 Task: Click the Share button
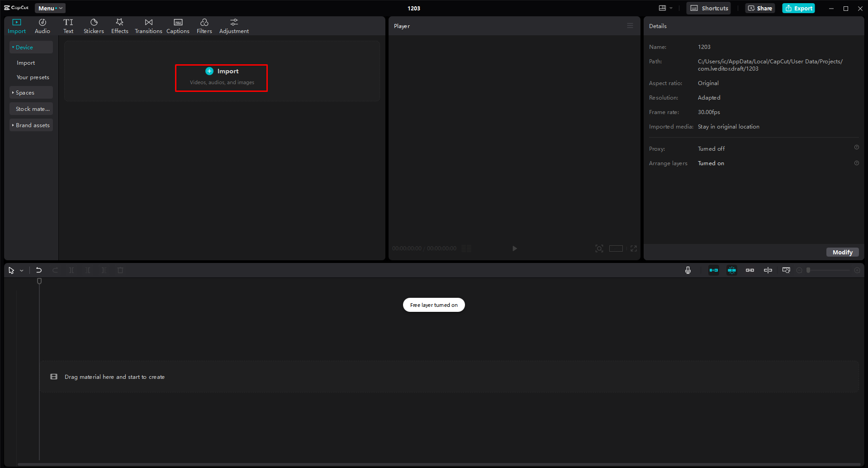760,8
